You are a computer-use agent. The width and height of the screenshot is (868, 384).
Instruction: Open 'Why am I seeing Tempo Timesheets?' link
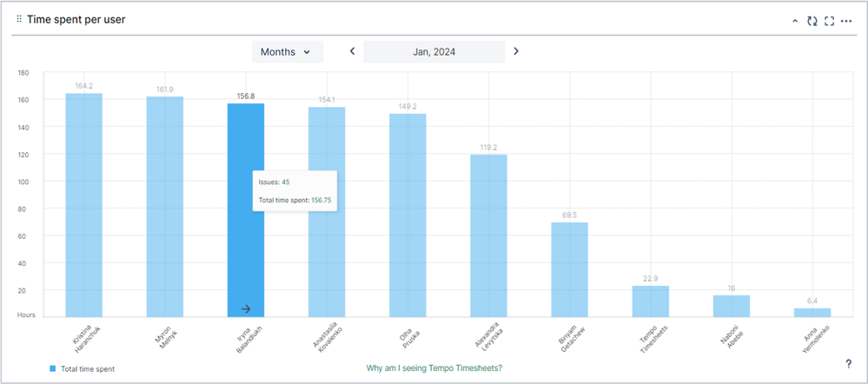[434, 368]
